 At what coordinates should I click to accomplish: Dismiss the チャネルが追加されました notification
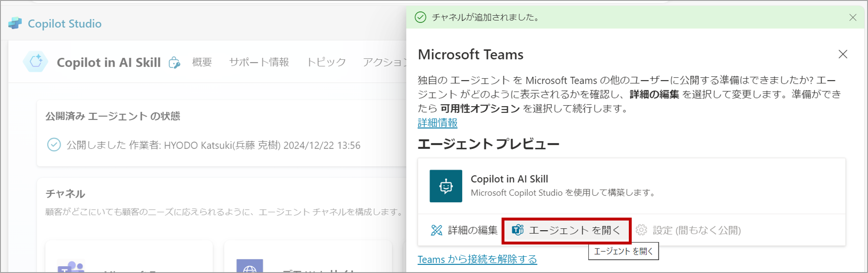pos(852,18)
